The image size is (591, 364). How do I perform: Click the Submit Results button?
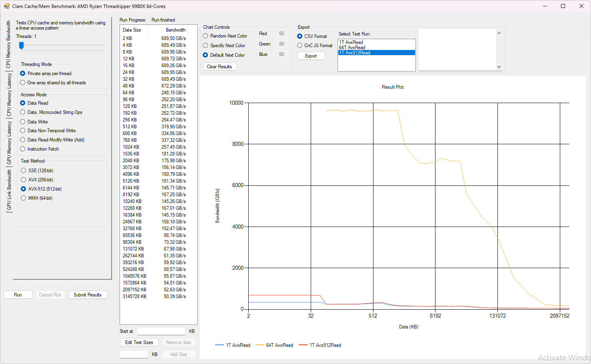tap(88, 295)
